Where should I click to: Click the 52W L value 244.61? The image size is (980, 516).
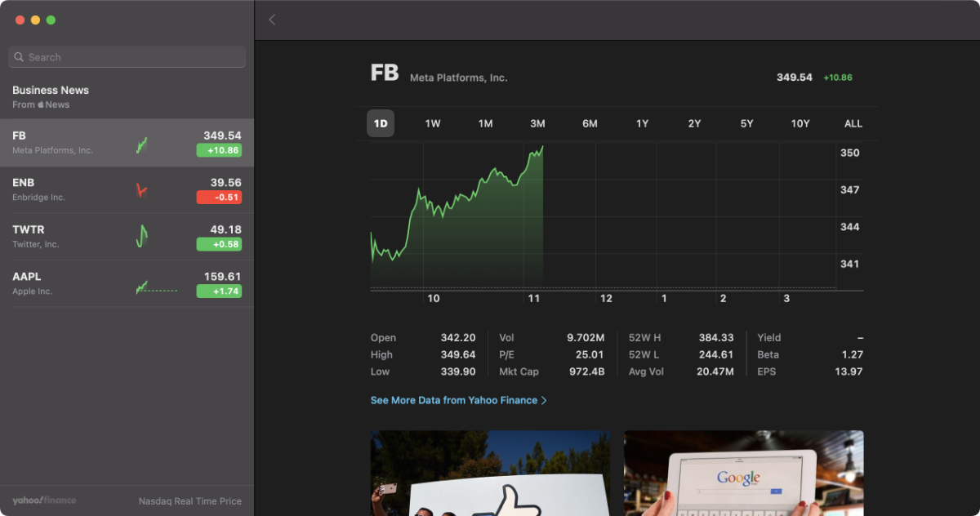click(716, 355)
